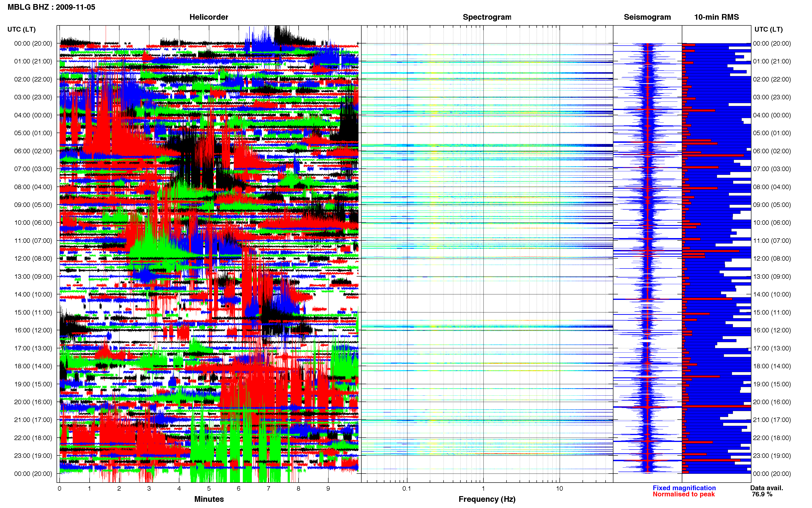Click the left 07:00 (03:00) time label
The height and width of the screenshot is (508, 812).
(33, 169)
